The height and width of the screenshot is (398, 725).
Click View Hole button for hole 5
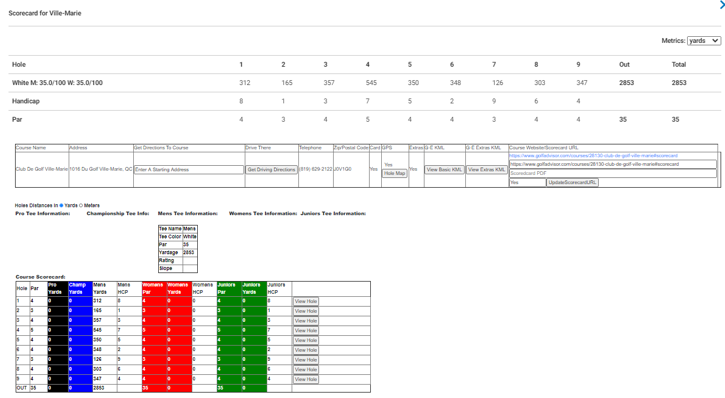coord(306,340)
